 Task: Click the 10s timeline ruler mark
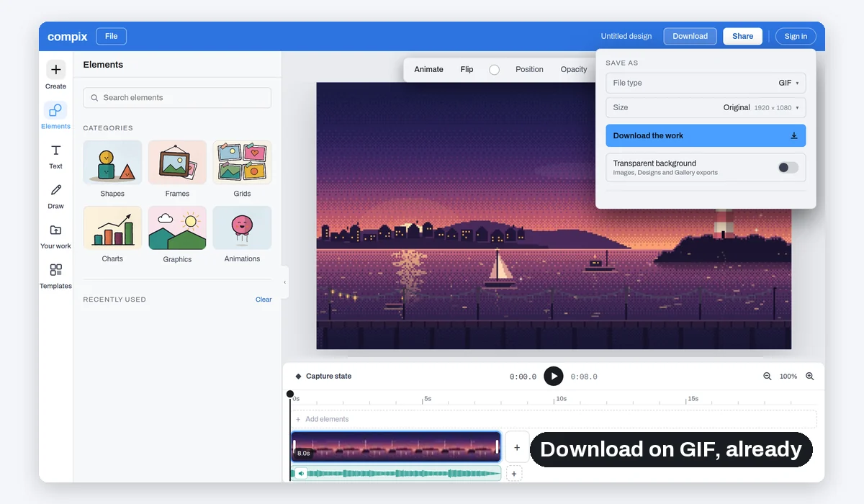[561, 398]
